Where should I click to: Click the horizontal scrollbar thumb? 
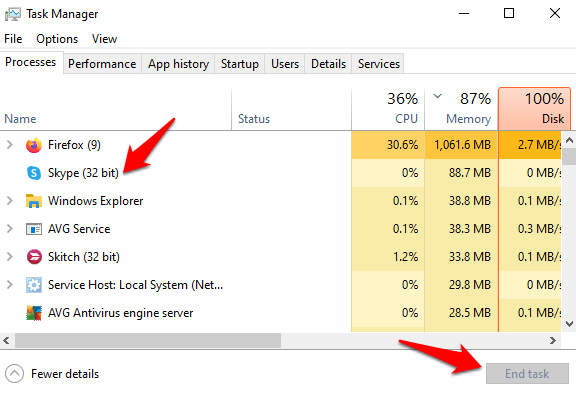pyautogui.click(x=148, y=340)
